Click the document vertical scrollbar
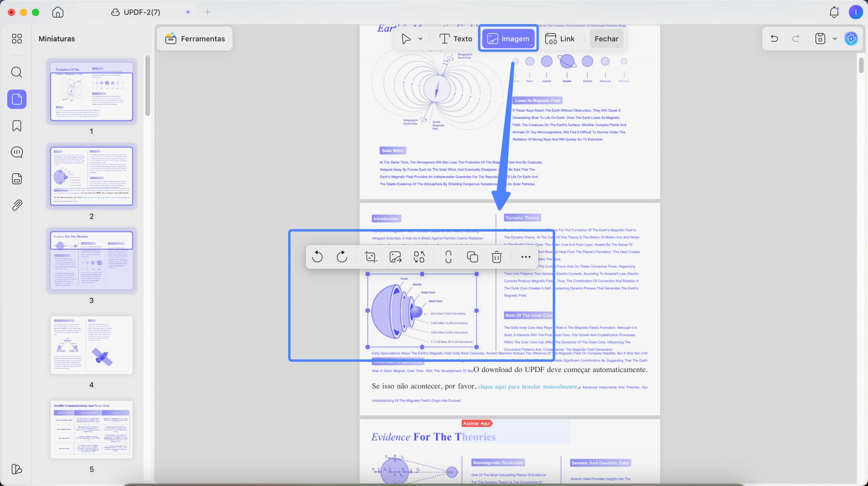868x486 pixels. pos(861,65)
